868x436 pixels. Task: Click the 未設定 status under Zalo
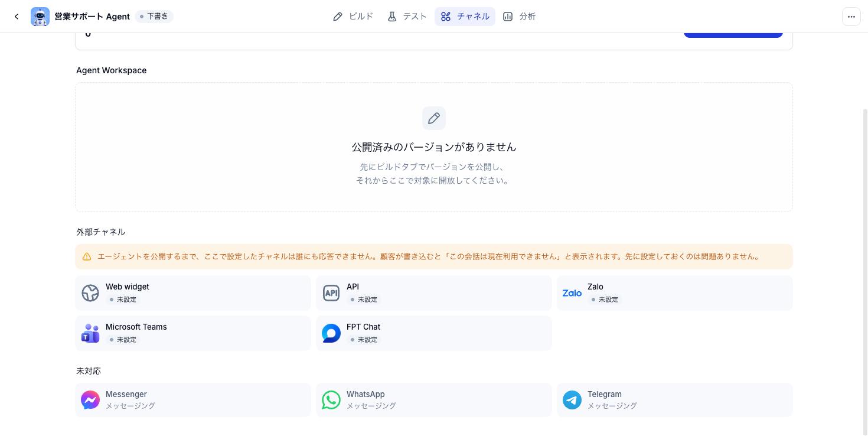pyautogui.click(x=605, y=300)
